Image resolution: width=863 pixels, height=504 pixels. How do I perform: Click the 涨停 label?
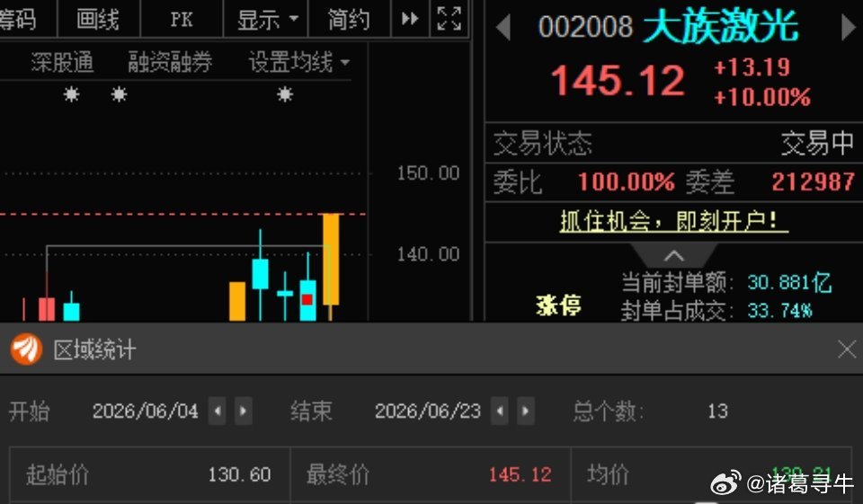click(558, 305)
